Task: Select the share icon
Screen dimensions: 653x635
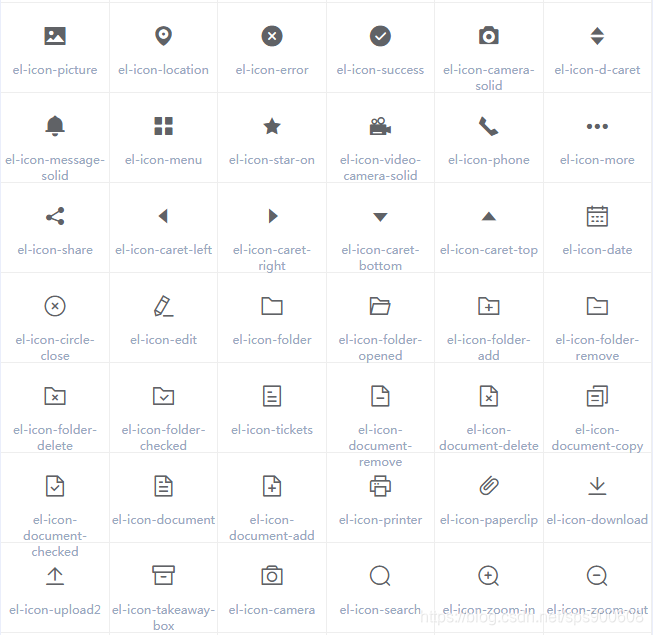Action: [55, 216]
